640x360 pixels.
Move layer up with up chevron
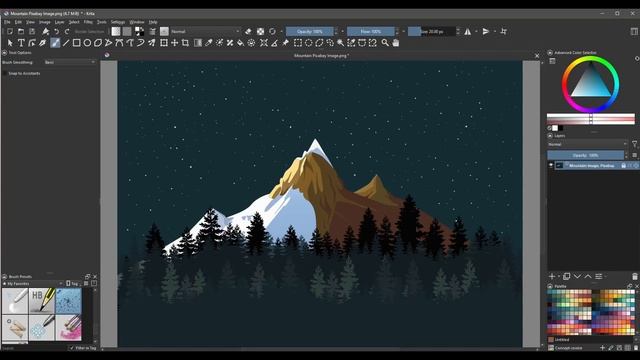(x=588, y=276)
